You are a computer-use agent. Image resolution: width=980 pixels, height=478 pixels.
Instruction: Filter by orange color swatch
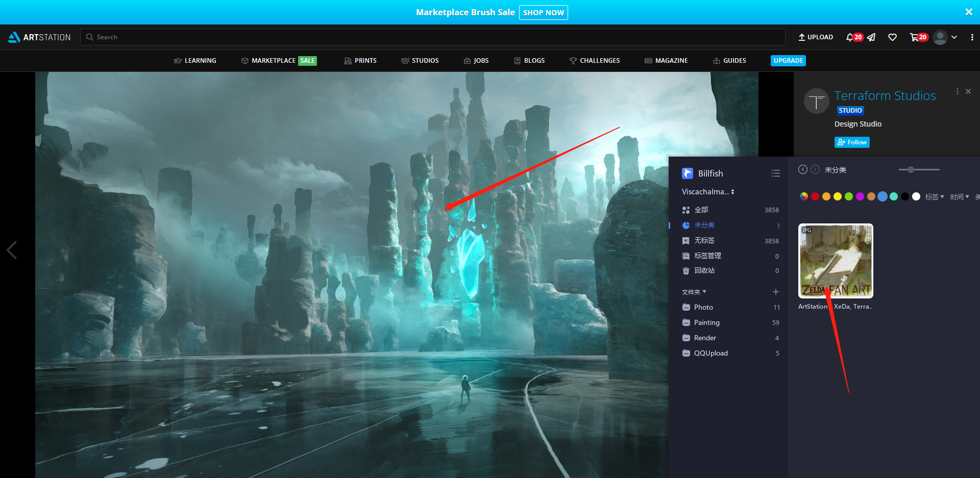(826, 196)
